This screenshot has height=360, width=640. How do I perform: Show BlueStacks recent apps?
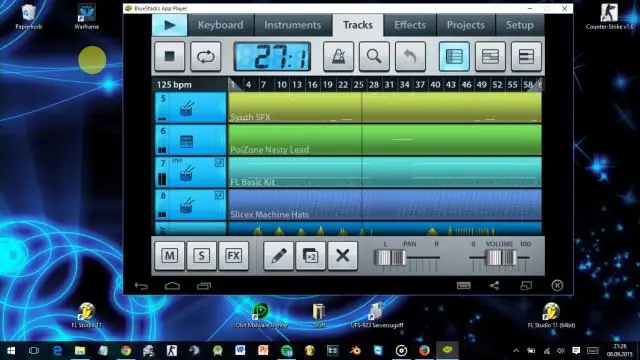pyautogui.click(x=204, y=286)
